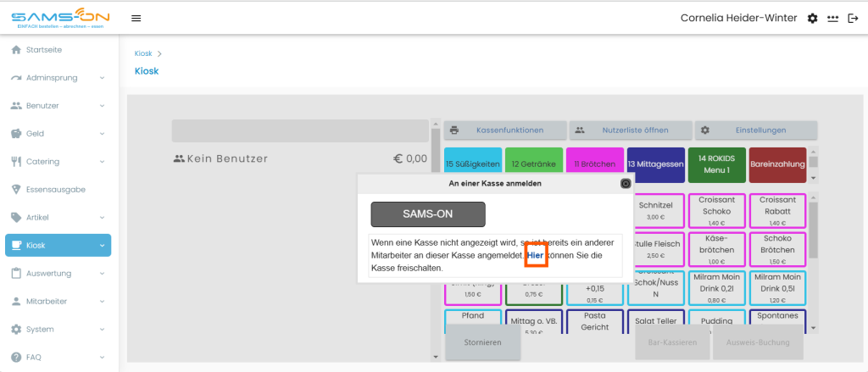The width and height of the screenshot is (868, 372).
Task: Close the 'An einer Kasse anmelden' dialog
Action: pos(626,183)
